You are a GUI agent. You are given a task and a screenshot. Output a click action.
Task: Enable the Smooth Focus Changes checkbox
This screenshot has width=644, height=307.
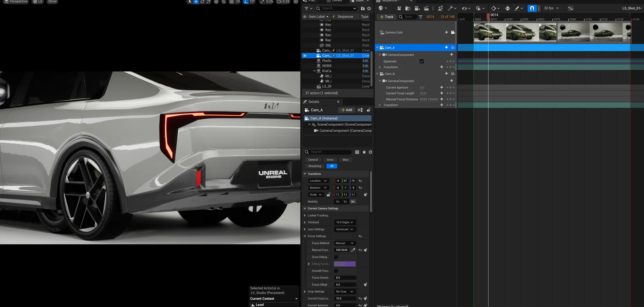pos(336,271)
